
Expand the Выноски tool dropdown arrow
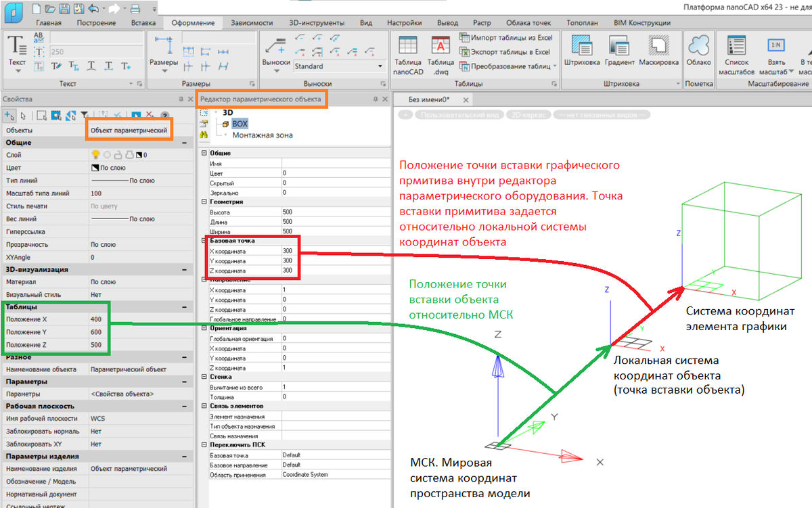point(276,71)
